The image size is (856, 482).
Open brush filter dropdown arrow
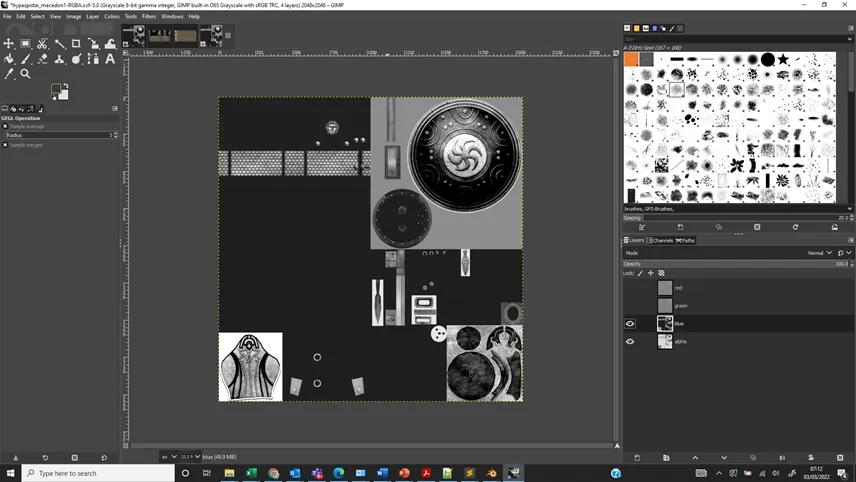pos(849,39)
